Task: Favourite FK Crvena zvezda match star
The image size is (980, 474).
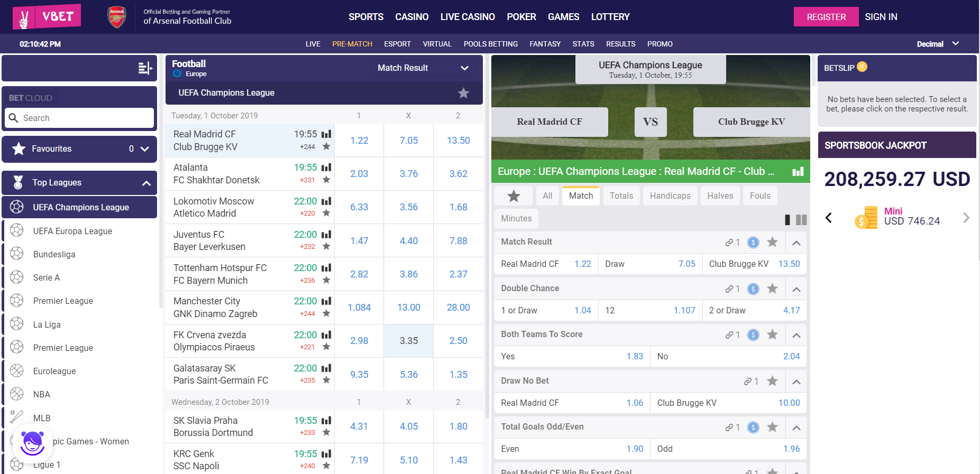Action: coord(326,347)
